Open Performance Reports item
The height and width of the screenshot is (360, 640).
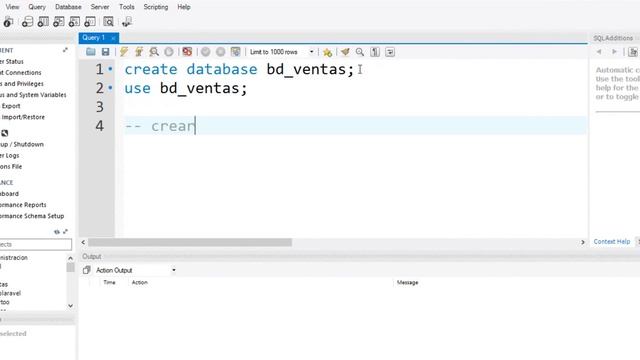point(23,204)
